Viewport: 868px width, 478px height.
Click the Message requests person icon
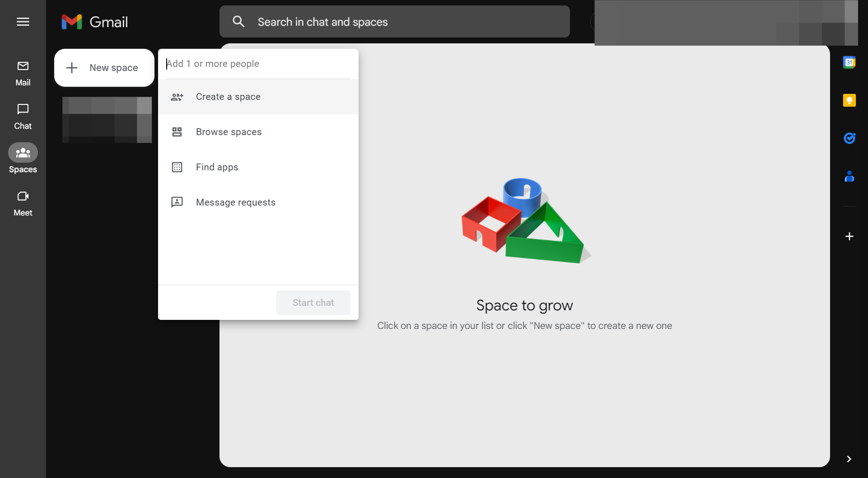click(177, 202)
